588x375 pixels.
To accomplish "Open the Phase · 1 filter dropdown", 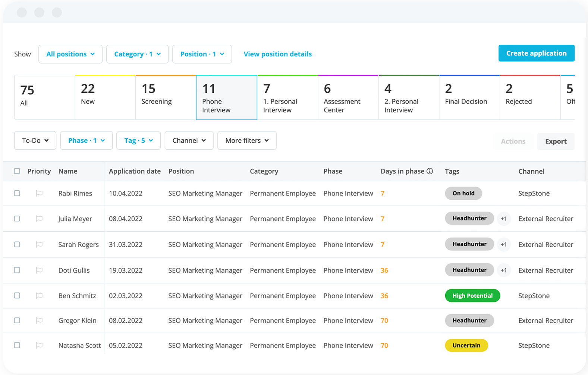I will click(87, 140).
